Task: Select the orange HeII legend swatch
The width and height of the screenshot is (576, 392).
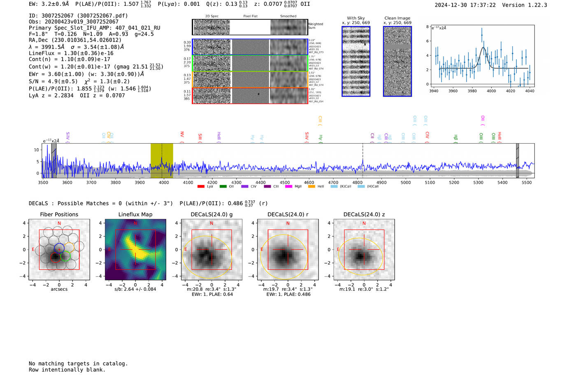Action: [x=311, y=186]
